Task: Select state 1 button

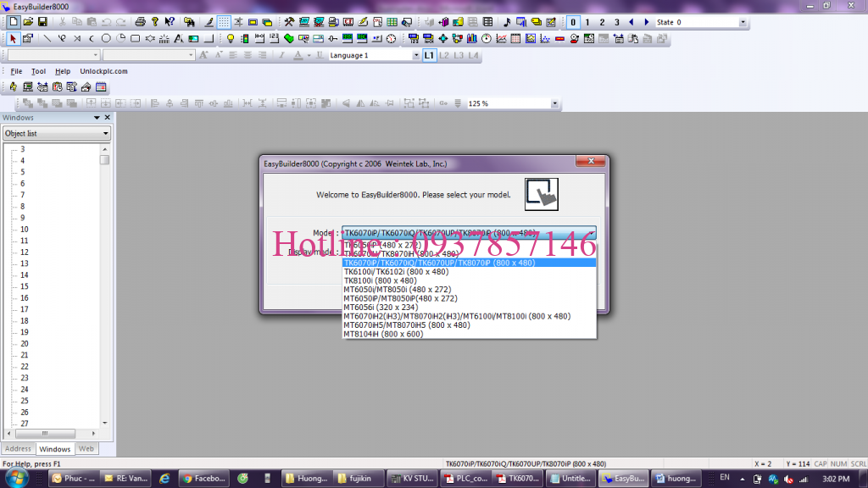Action: (x=587, y=22)
